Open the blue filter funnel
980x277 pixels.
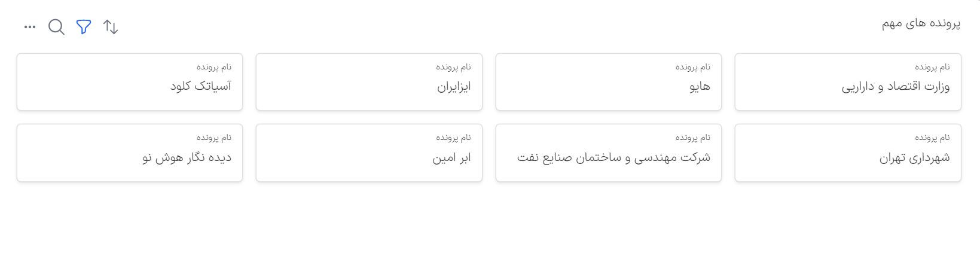(84, 27)
